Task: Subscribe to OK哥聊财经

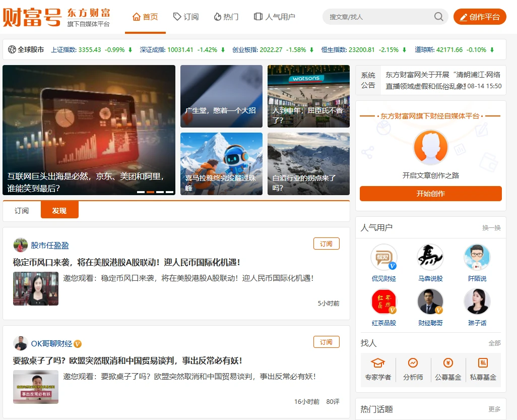Action: [326, 342]
